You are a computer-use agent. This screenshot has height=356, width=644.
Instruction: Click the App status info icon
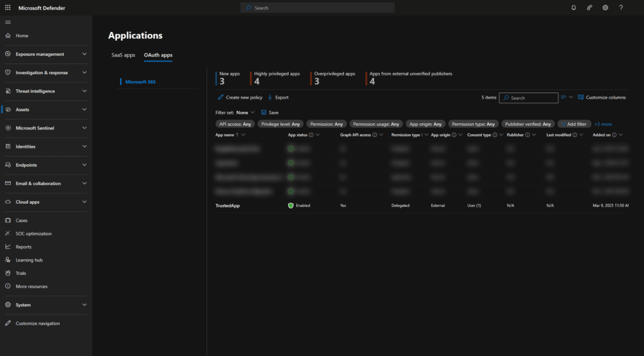tap(311, 135)
